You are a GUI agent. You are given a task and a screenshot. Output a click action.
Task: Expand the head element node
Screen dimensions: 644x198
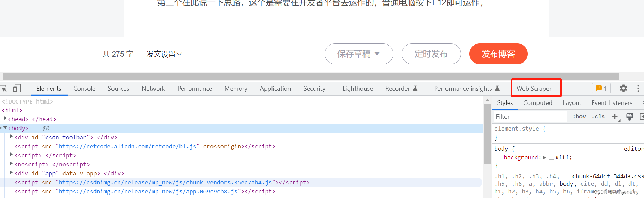[x=5, y=119]
